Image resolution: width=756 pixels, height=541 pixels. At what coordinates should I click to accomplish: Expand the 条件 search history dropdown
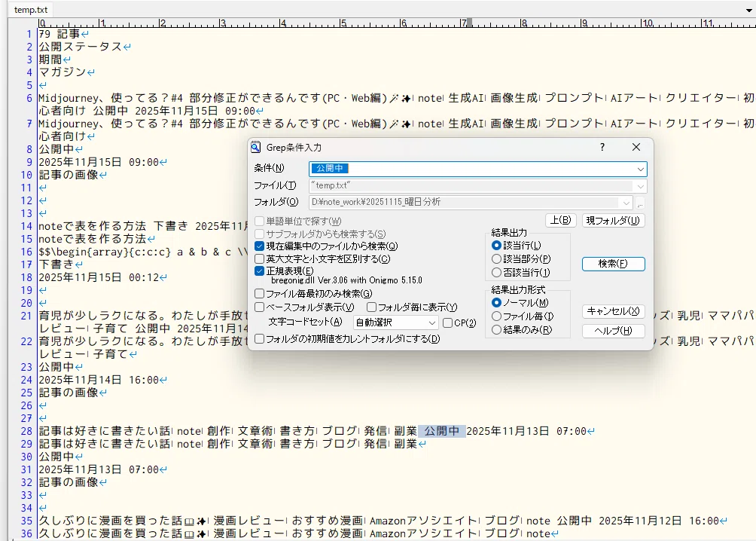[640, 169]
